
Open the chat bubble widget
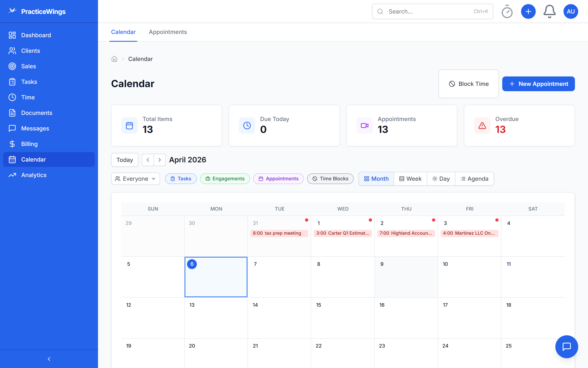pos(566,346)
